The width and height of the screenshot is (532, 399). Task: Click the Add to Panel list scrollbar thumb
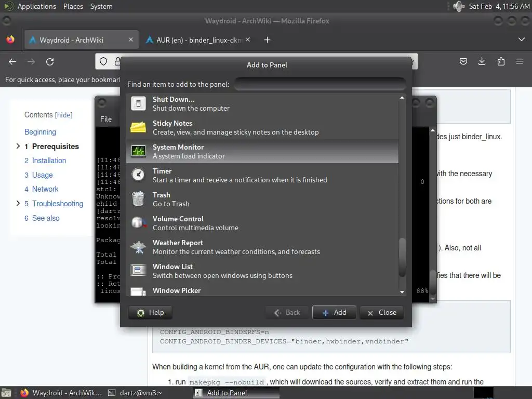402,258
